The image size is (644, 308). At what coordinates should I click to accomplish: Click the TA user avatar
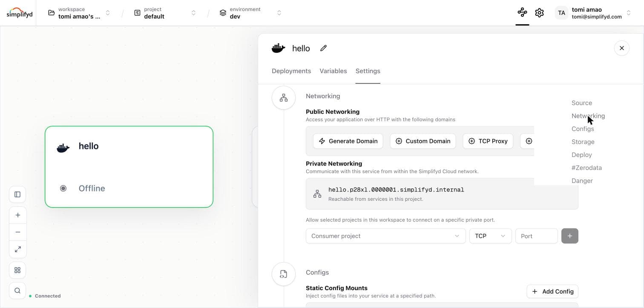click(562, 13)
